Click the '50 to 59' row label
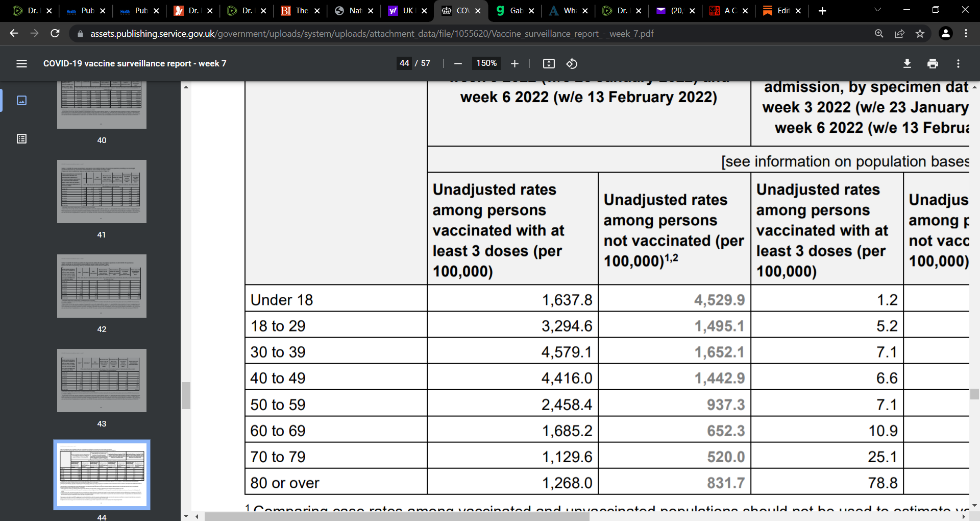 (278, 405)
